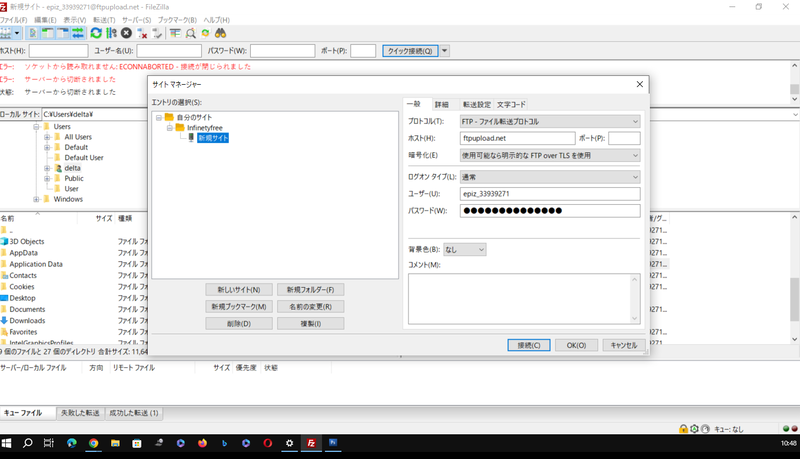
Task: Click the disconnect from server icon
Action: pos(141,33)
